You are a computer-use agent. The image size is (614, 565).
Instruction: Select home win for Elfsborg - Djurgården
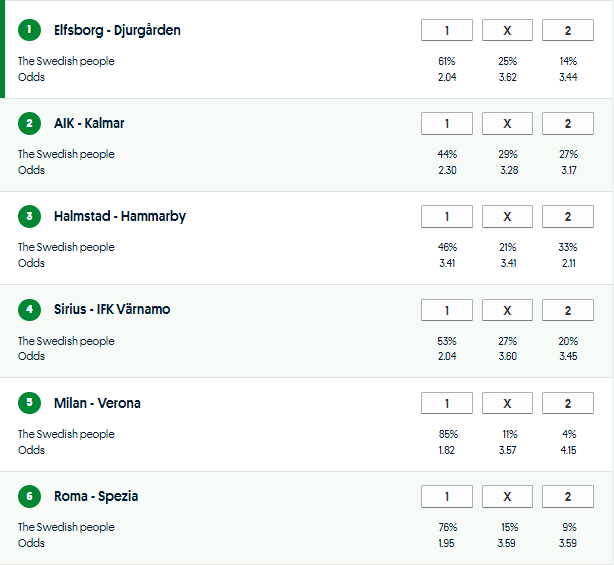coord(447,31)
